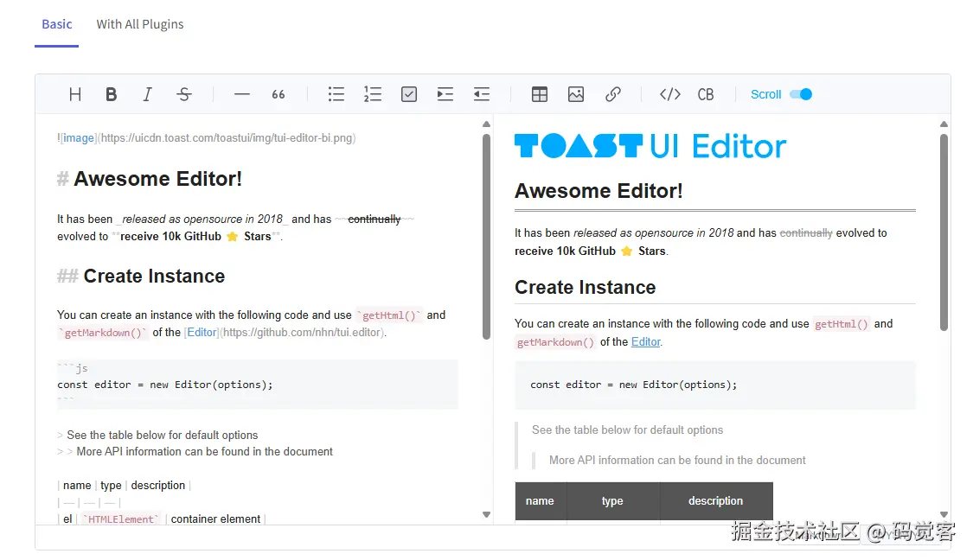The height and width of the screenshot is (560, 973).
Task: Click scroll down arrow in markdown pane
Action: (x=486, y=514)
